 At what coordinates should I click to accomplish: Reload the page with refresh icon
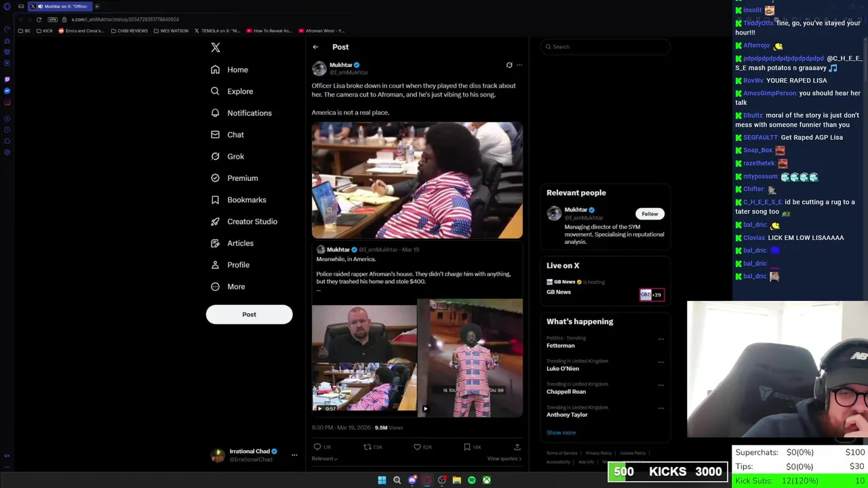tap(39, 20)
